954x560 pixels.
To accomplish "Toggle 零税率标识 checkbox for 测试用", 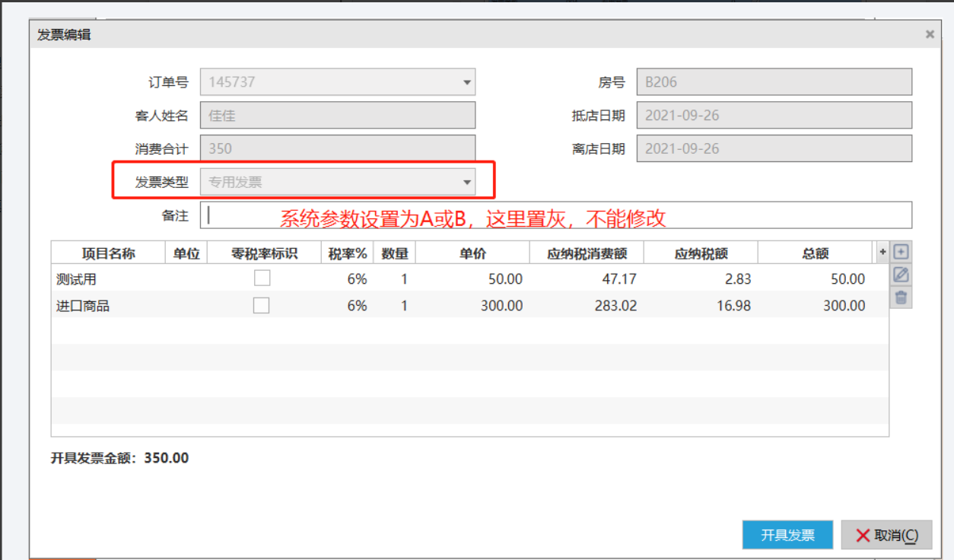I will click(x=262, y=278).
